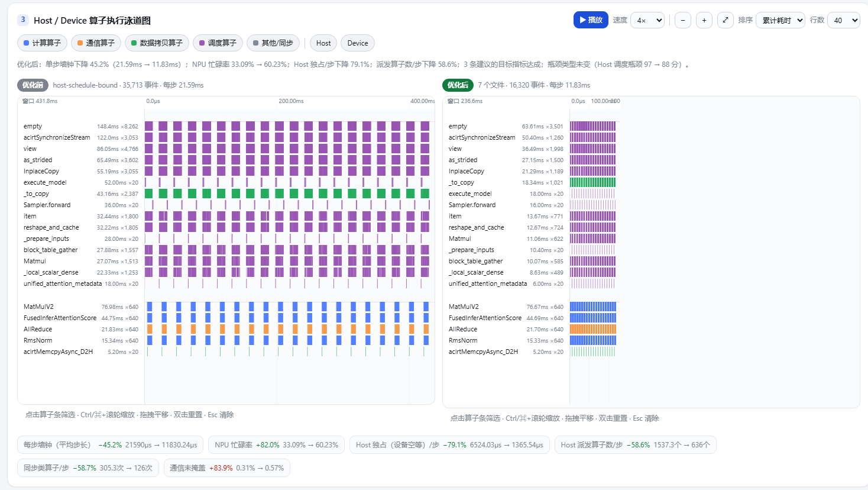Toggle the Device lane filter chip
Viewport: 868px width, 490px height.
pyautogui.click(x=358, y=43)
